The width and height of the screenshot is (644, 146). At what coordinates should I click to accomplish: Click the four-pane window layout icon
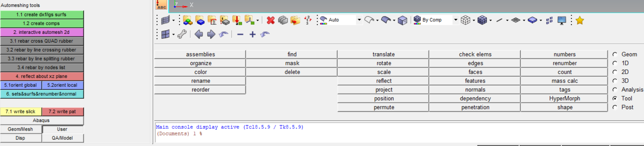pos(165,34)
